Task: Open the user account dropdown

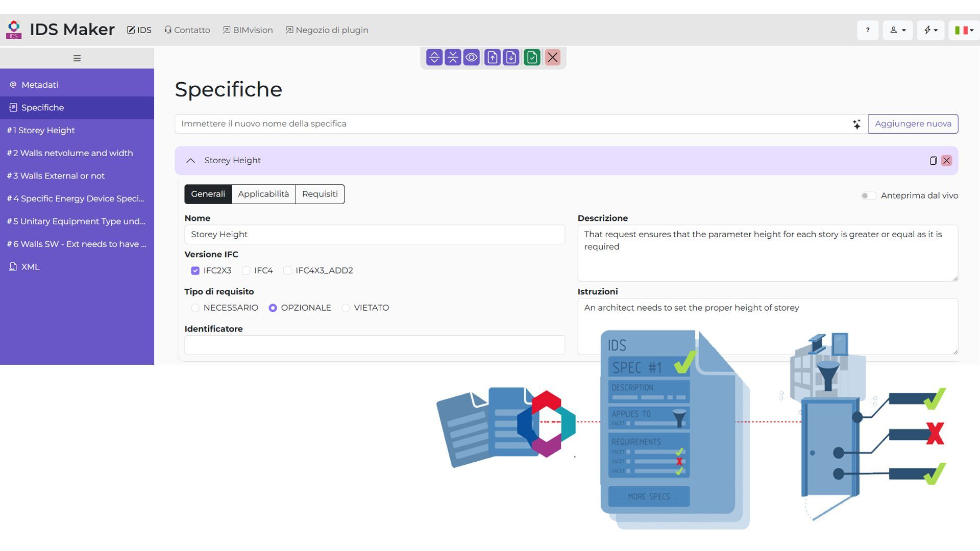Action: [897, 30]
